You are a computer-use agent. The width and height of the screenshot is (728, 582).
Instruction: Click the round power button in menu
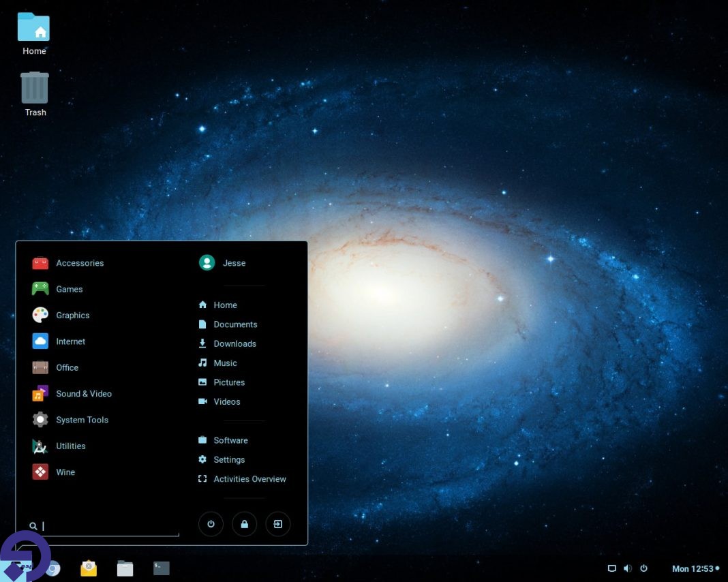pos(211,524)
